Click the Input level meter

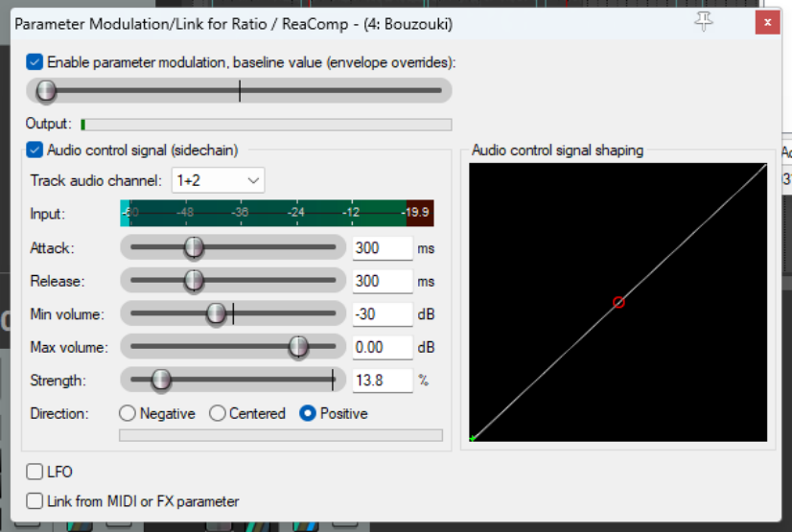click(277, 213)
